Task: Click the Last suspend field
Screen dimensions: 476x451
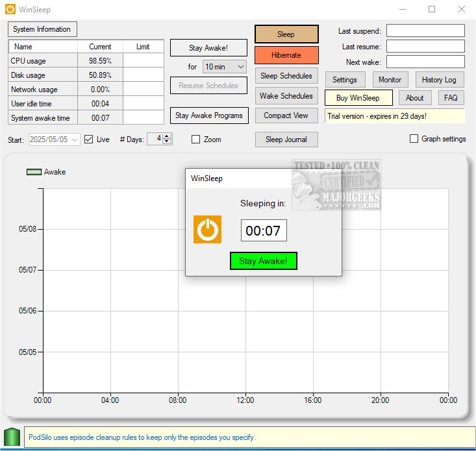Action: point(425,30)
